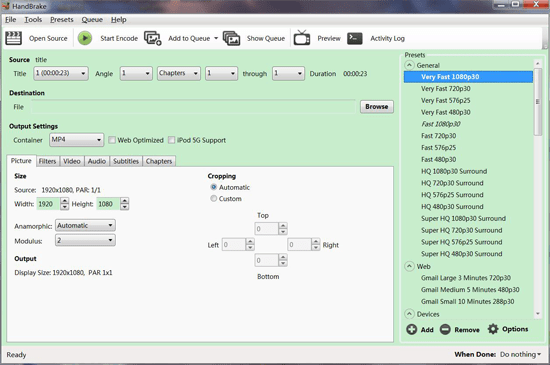Click the destination File path field
The height and width of the screenshot is (365, 550).
(x=193, y=107)
